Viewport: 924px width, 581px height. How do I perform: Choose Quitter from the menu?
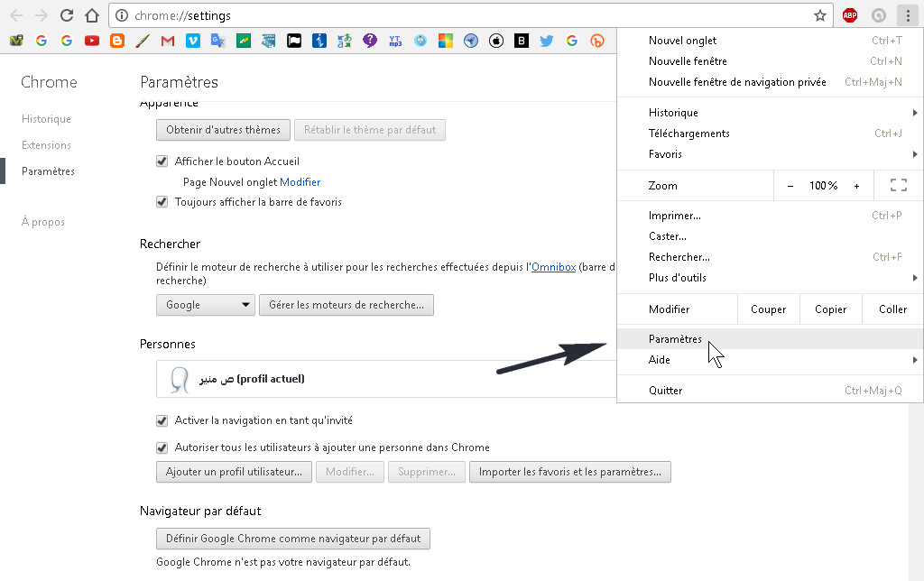tap(770, 390)
